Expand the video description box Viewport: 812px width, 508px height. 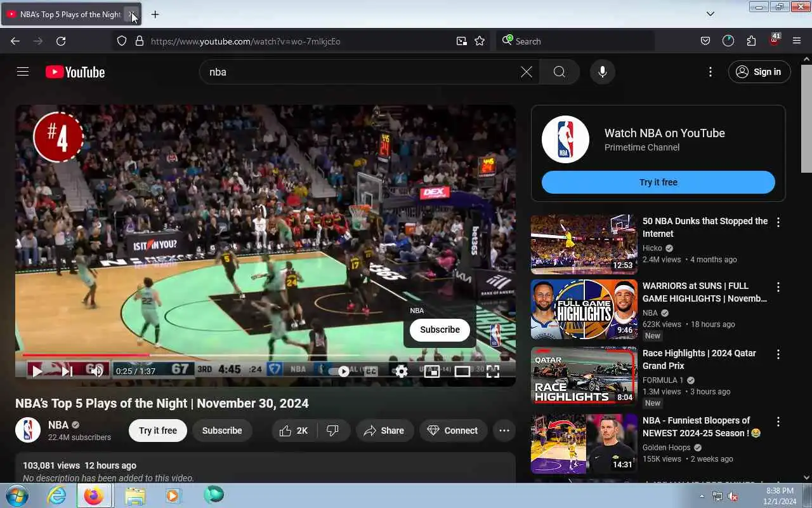[265, 469]
